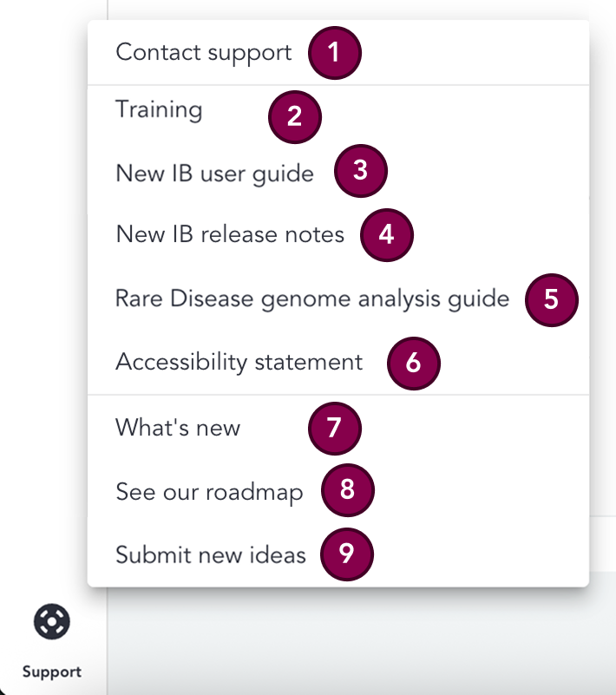The image size is (616, 695).
Task: Read the Accessibility statement
Action: [x=239, y=362]
